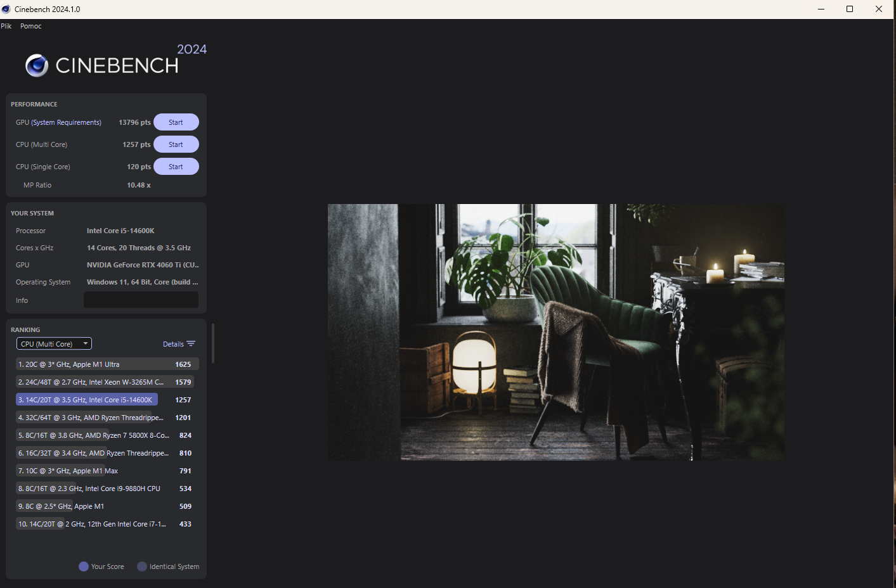Open the Plik menu
The height and width of the screenshot is (588, 896).
coord(6,26)
